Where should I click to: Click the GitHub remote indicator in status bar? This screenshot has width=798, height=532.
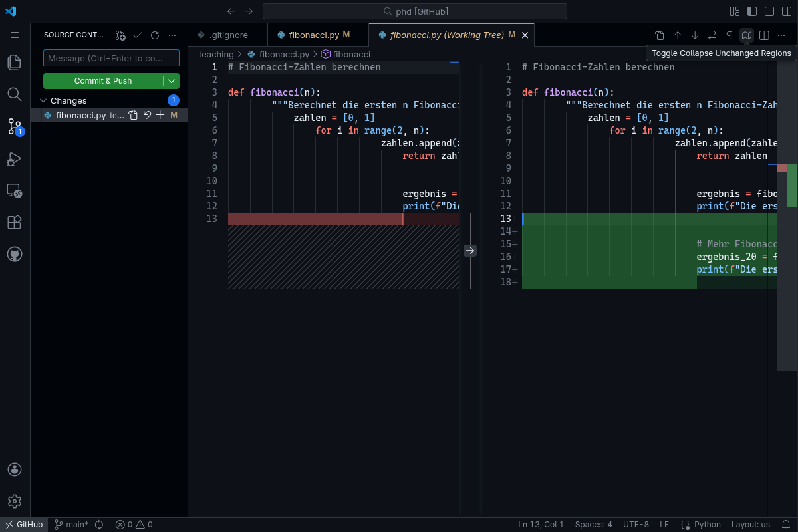25,525
